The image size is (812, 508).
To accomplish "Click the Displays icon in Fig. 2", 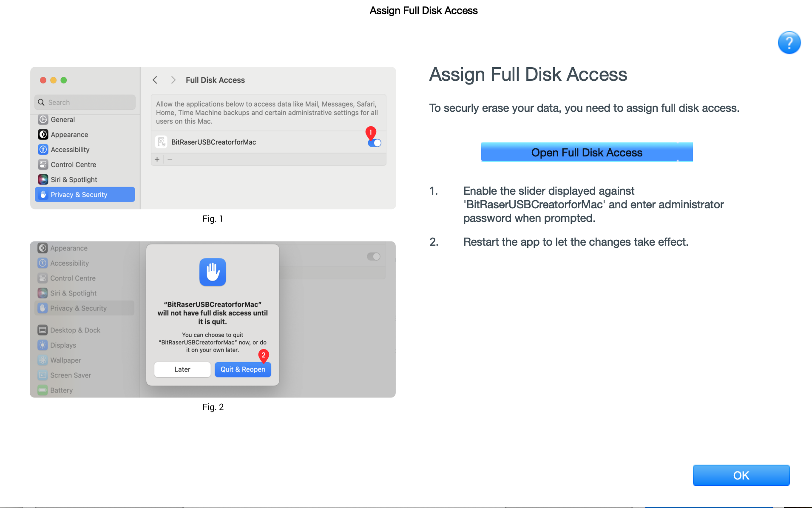I will pos(43,345).
